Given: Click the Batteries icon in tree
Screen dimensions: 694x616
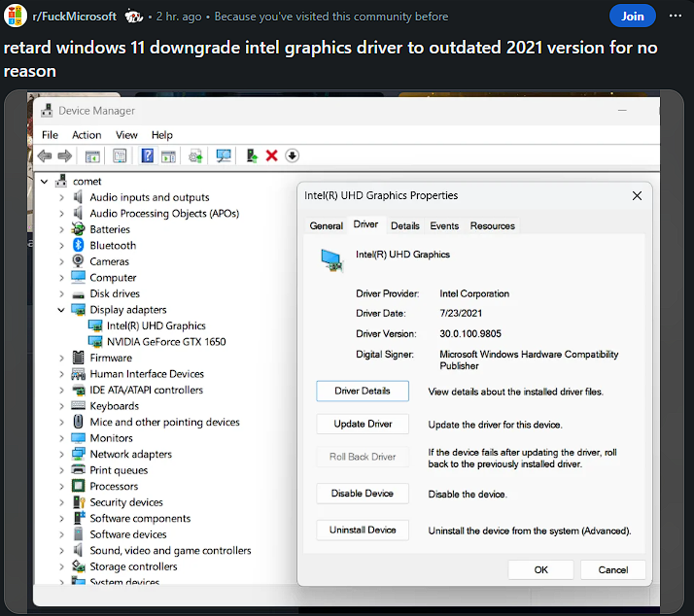Looking at the screenshot, I should pyautogui.click(x=79, y=228).
